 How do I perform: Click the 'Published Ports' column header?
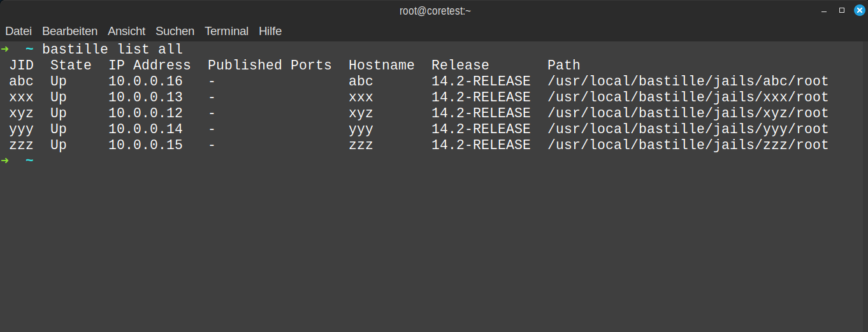point(270,65)
